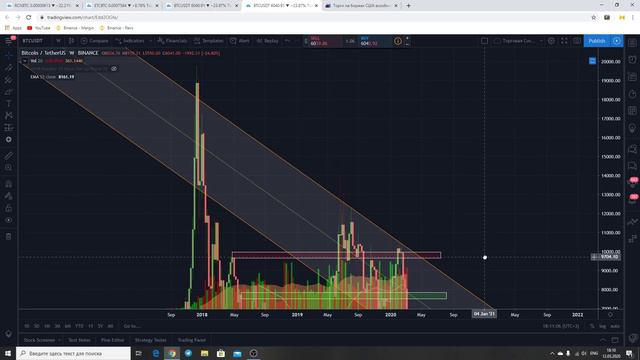The width and height of the screenshot is (640, 360).
Task: Open chart settings gear icon
Action: 551,41
